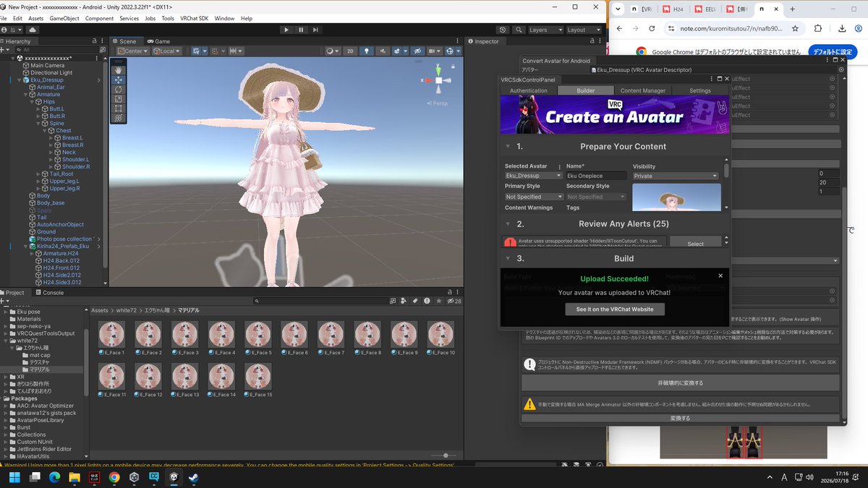Toggle scene visibility eye icon
The width and height of the screenshot is (868, 488).
417,51
